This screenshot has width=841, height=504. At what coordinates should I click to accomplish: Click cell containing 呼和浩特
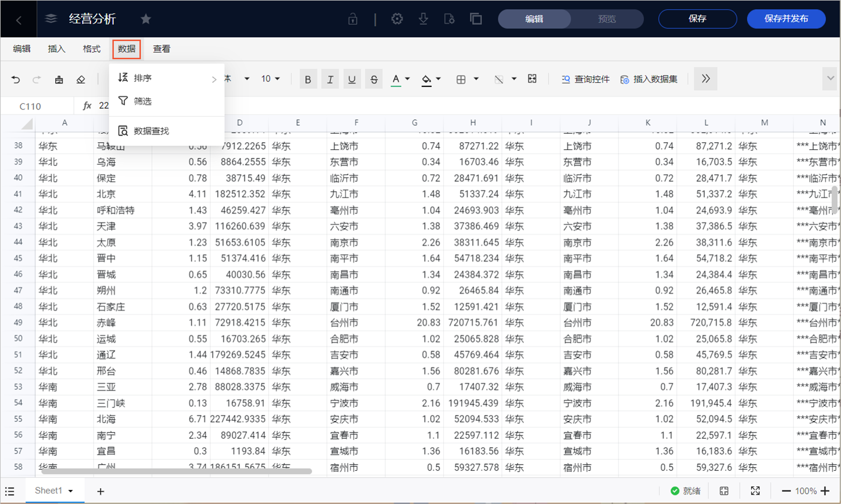coord(123,210)
